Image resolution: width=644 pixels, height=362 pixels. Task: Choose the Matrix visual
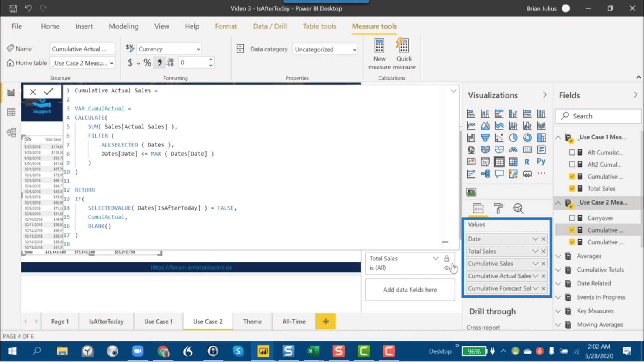[513, 162]
